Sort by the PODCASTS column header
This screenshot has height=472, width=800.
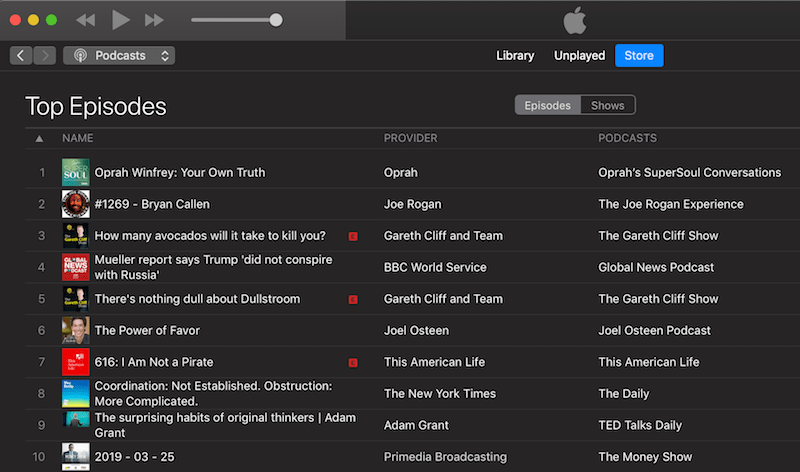click(x=628, y=138)
